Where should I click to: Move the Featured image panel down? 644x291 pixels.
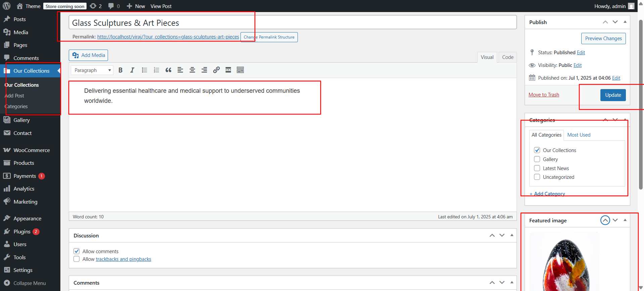coord(615,220)
